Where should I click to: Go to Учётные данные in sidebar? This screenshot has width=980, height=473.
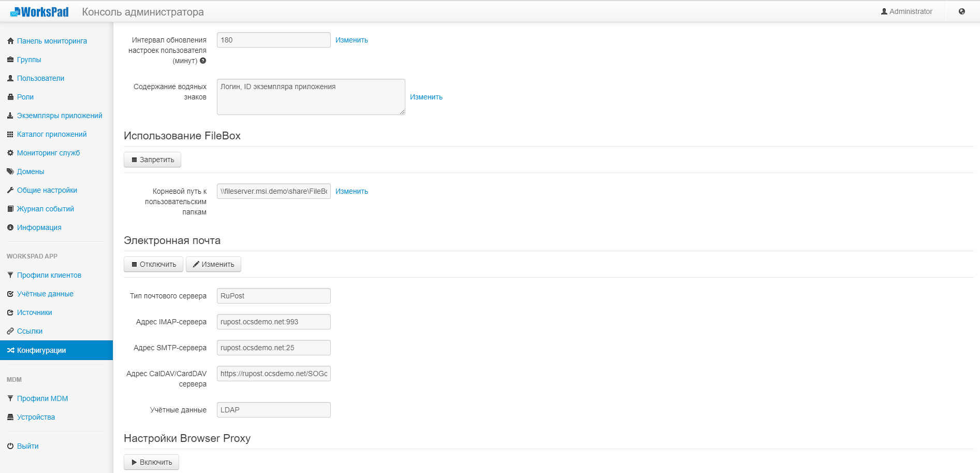pos(45,294)
